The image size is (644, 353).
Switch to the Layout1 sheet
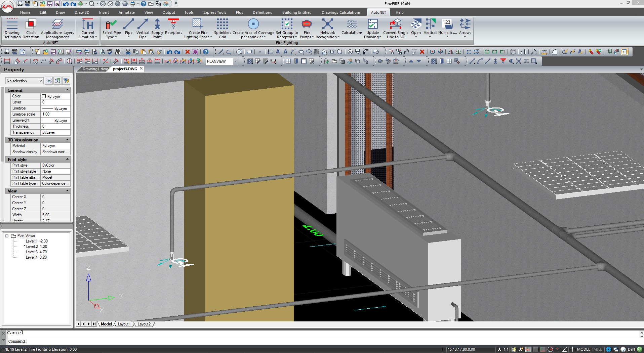(x=124, y=324)
